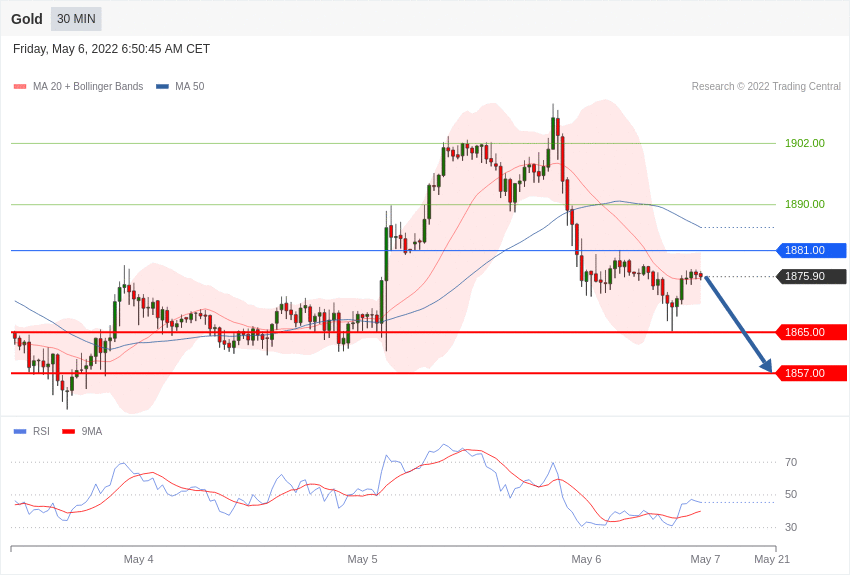Click the May 7 date axis label

pyautogui.click(x=705, y=559)
